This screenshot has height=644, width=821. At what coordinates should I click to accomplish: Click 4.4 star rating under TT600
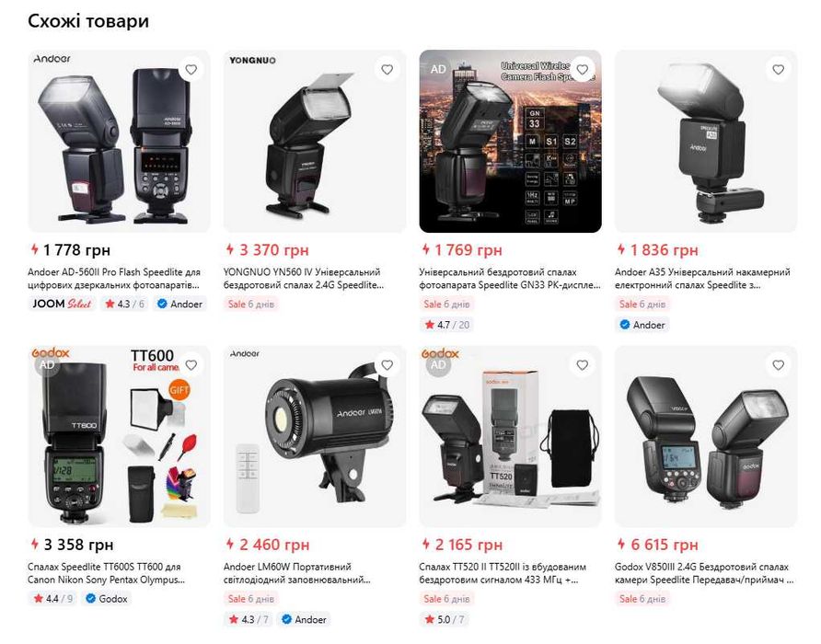click(52, 598)
